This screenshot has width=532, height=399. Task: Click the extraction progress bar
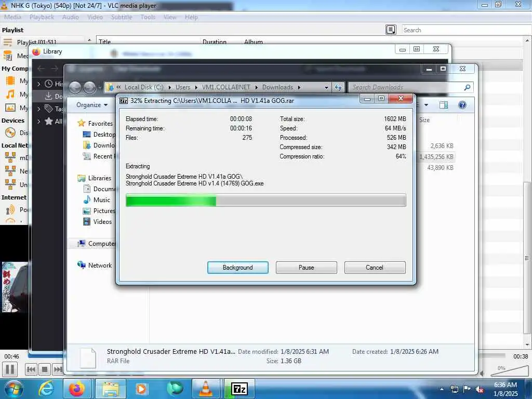point(265,200)
